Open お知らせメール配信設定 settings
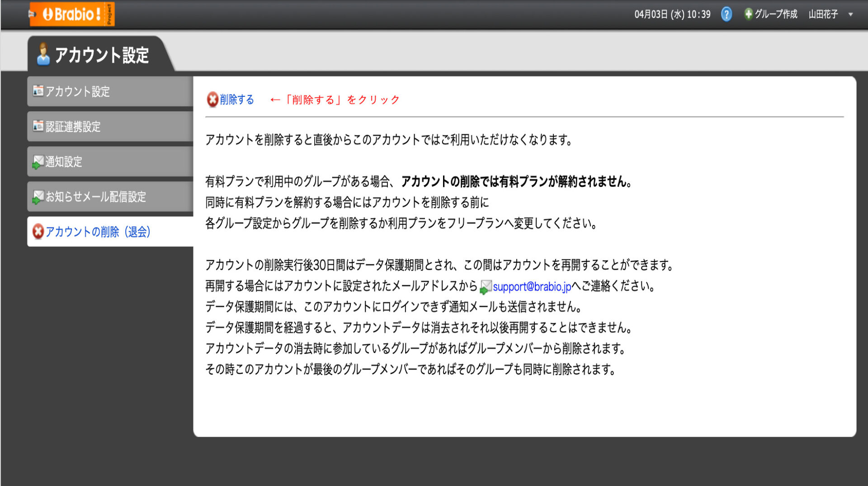Viewport: 868px width, 486px height. (x=96, y=197)
